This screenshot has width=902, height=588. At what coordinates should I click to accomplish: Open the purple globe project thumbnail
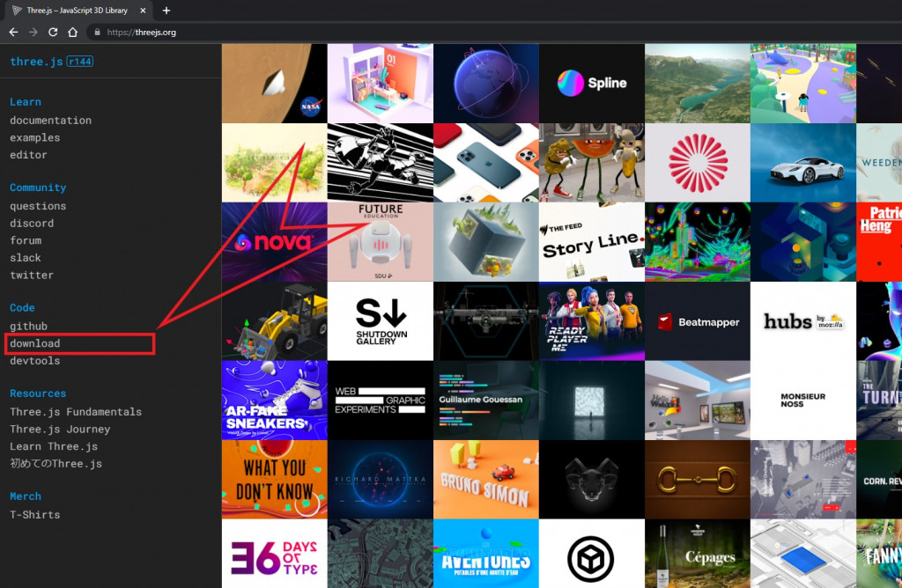coord(486,84)
